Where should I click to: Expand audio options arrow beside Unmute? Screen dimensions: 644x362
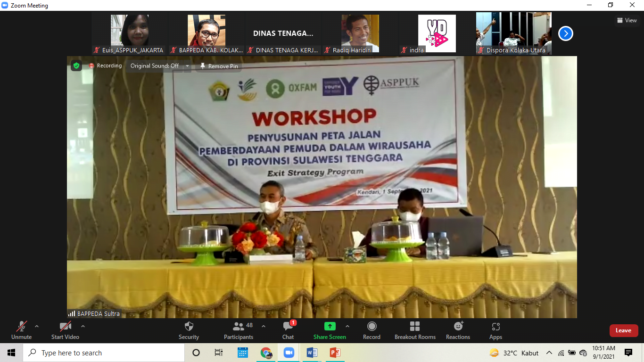pyautogui.click(x=37, y=326)
